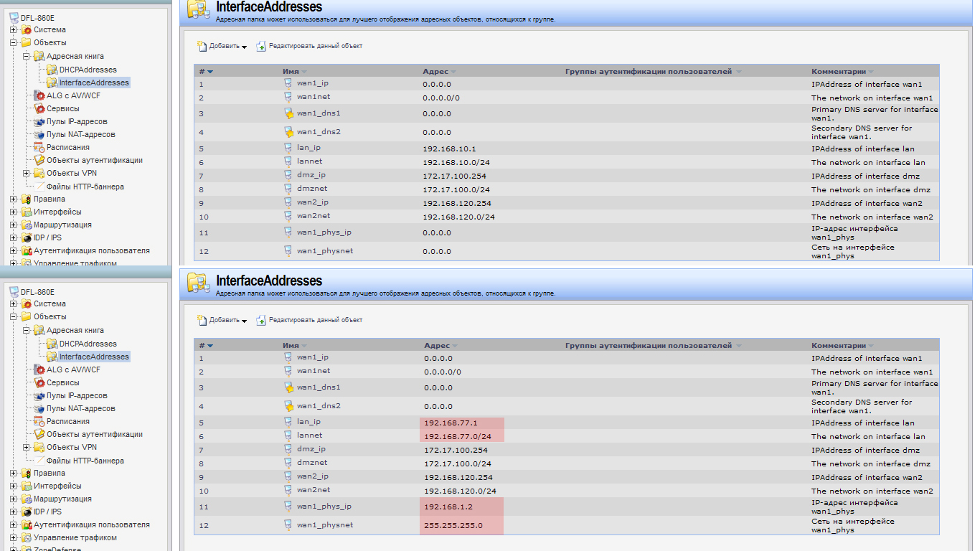This screenshot has width=980, height=551.
Task: Click the Объекты VPN folder icon, lower tree
Action: 39,447
